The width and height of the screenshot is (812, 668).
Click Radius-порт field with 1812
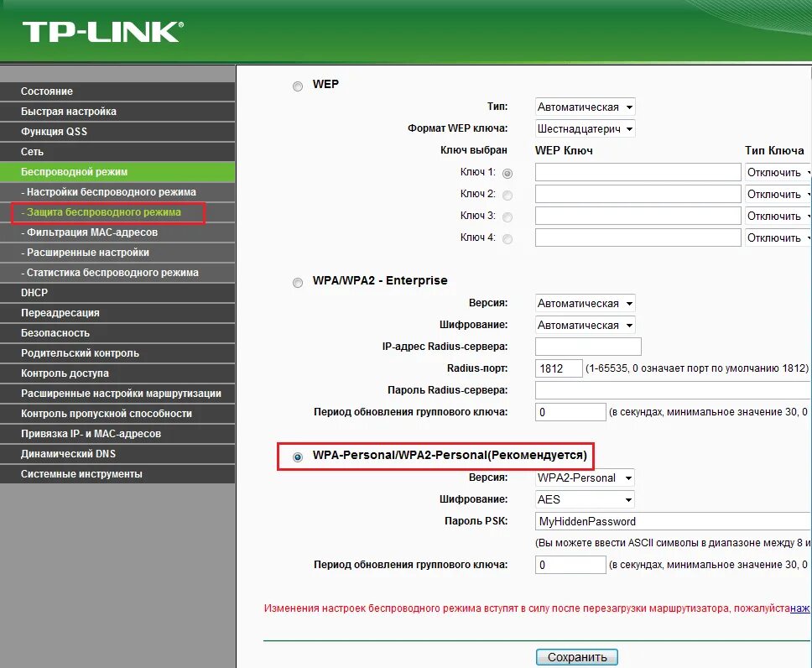[x=559, y=368]
